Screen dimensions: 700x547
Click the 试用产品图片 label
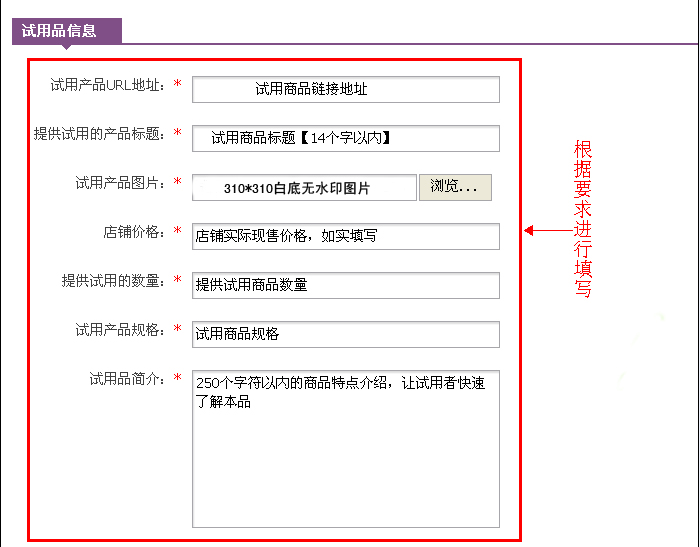click(119, 183)
